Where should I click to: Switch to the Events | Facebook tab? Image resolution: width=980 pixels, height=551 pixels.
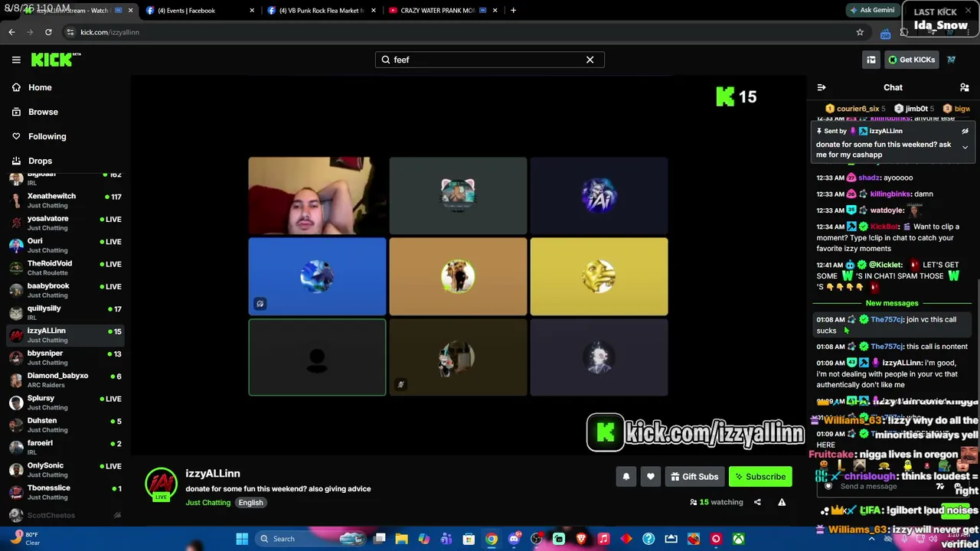(198, 11)
